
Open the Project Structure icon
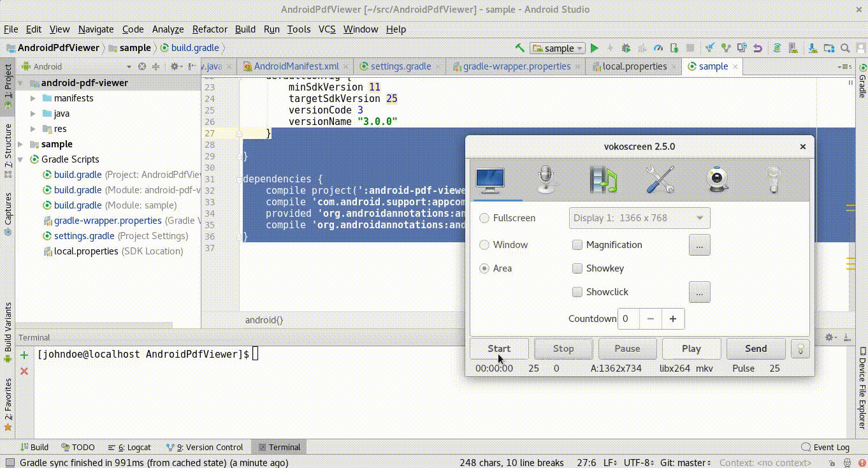829,48
